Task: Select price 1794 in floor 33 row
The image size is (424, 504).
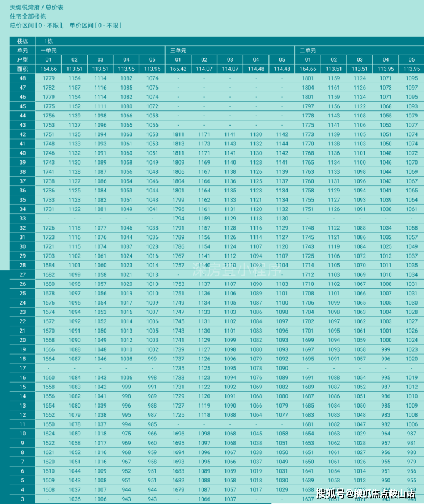Action: 178,219
